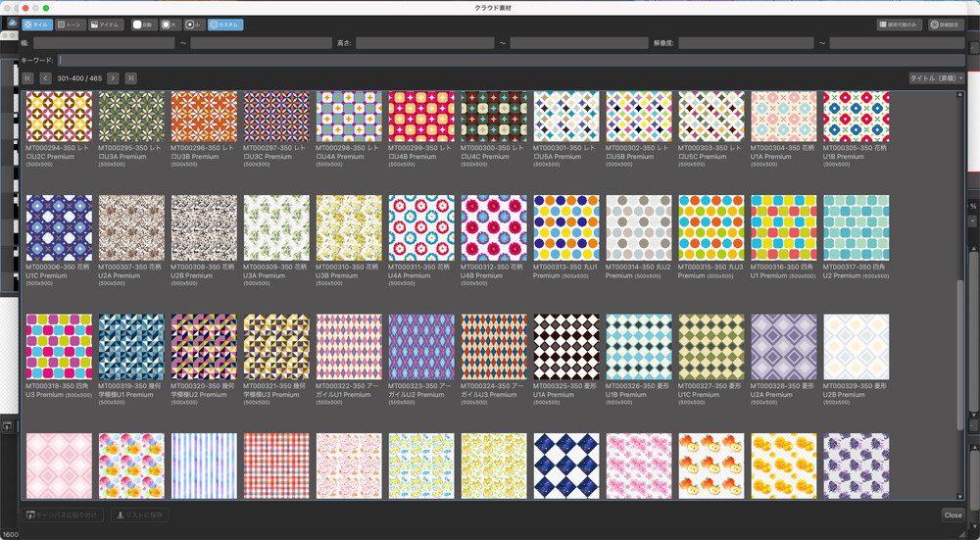The height and width of the screenshot is (540, 980).
Task: Toggle the 大 (large) thumbnail size option
Action: [x=170, y=25]
